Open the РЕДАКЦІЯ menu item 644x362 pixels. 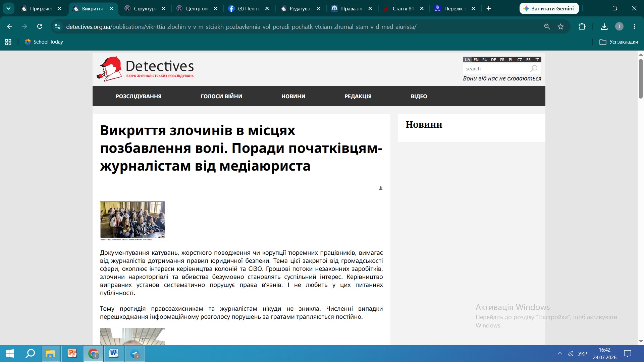tap(358, 96)
